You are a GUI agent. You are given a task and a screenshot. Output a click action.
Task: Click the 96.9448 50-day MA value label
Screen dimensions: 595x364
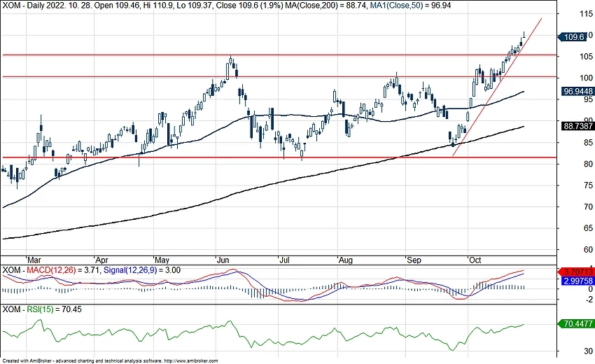[578, 92]
